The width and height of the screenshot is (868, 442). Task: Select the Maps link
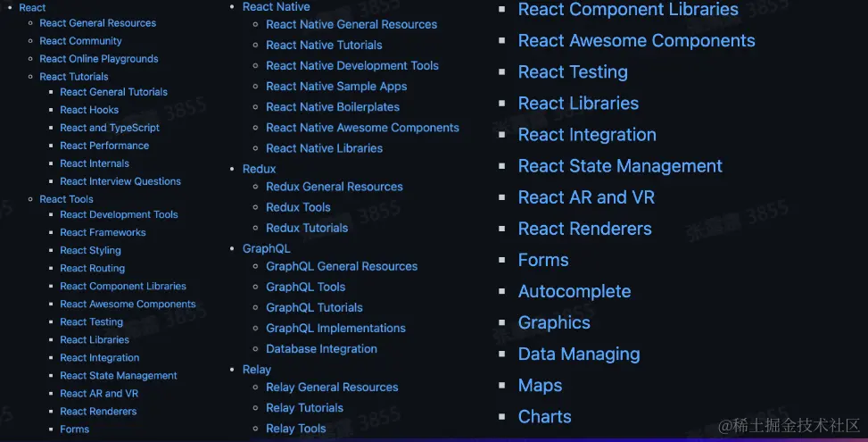coord(540,385)
